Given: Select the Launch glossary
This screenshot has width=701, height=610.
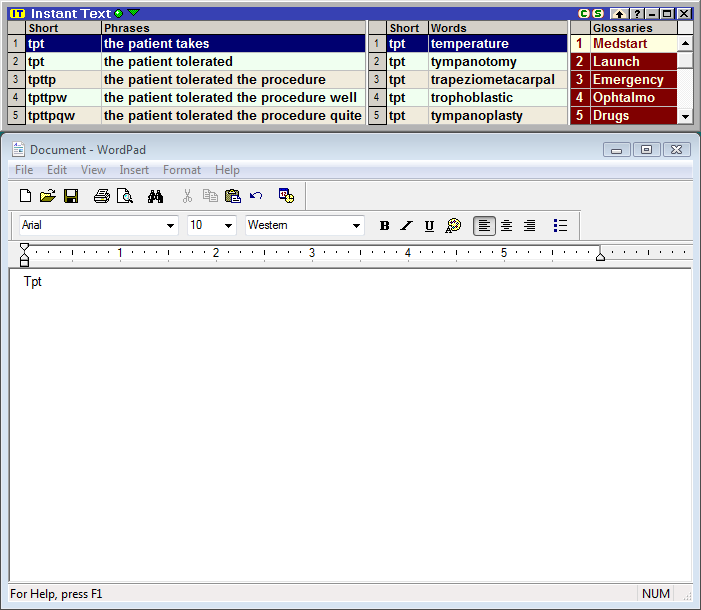Looking at the screenshot, I should pos(624,61).
